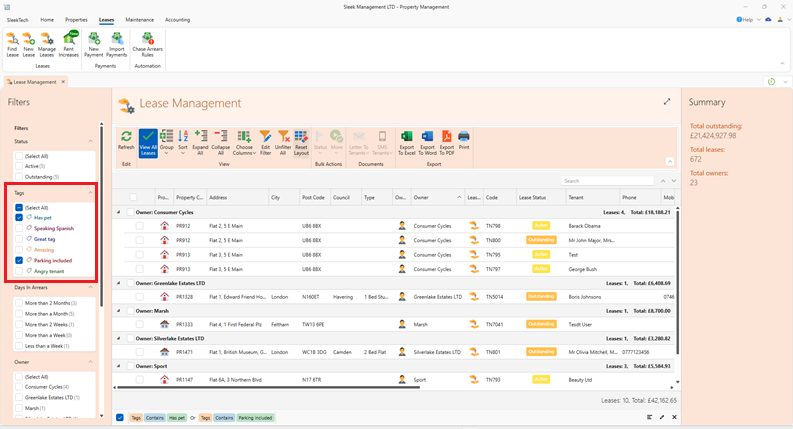Refresh the lease list
Screen dimensions: 793x429
click(x=126, y=141)
